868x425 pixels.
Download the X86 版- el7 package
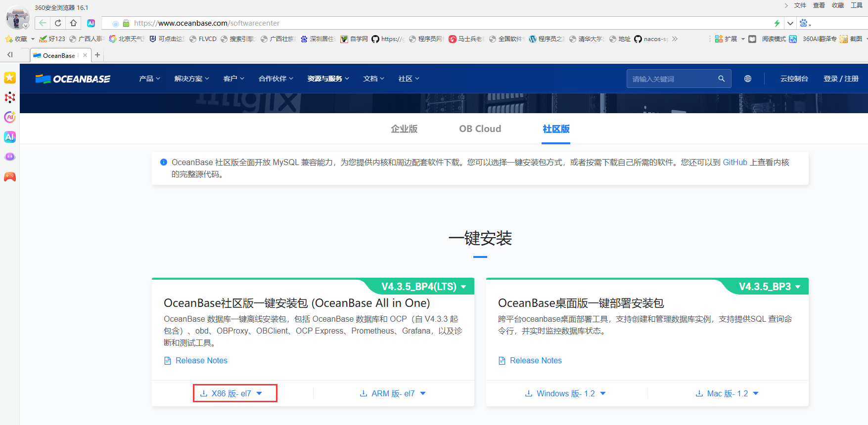[x=231, y=393]
